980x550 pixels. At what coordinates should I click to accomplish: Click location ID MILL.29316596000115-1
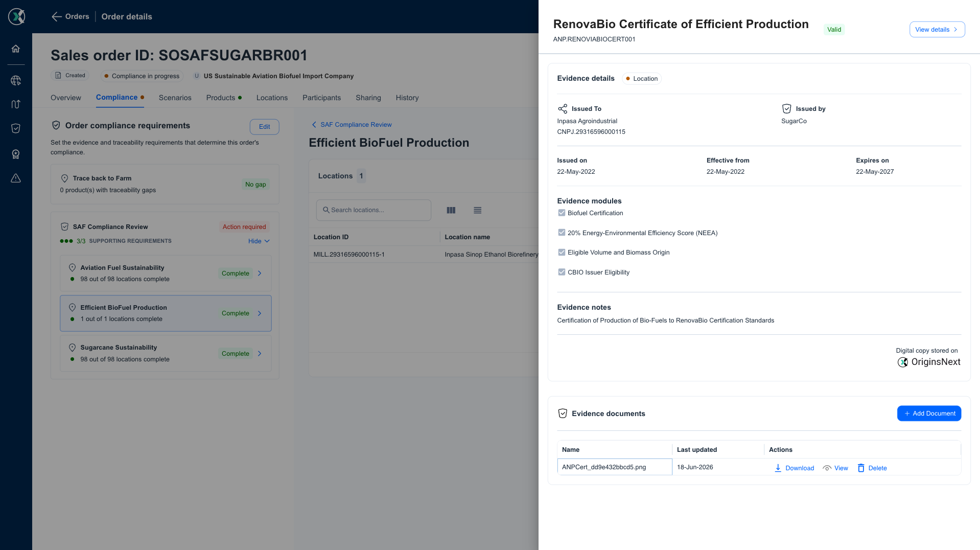click(x=349, y=255)
